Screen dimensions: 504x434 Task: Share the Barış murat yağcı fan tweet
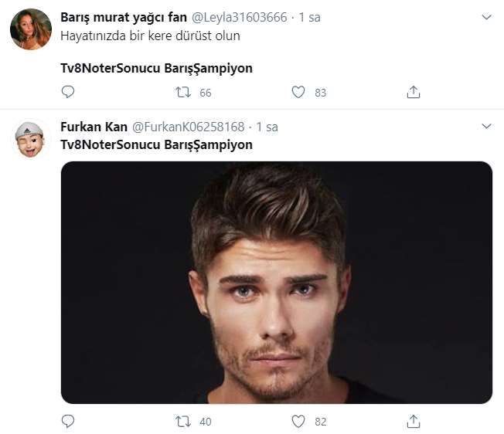tap(414, 92)
